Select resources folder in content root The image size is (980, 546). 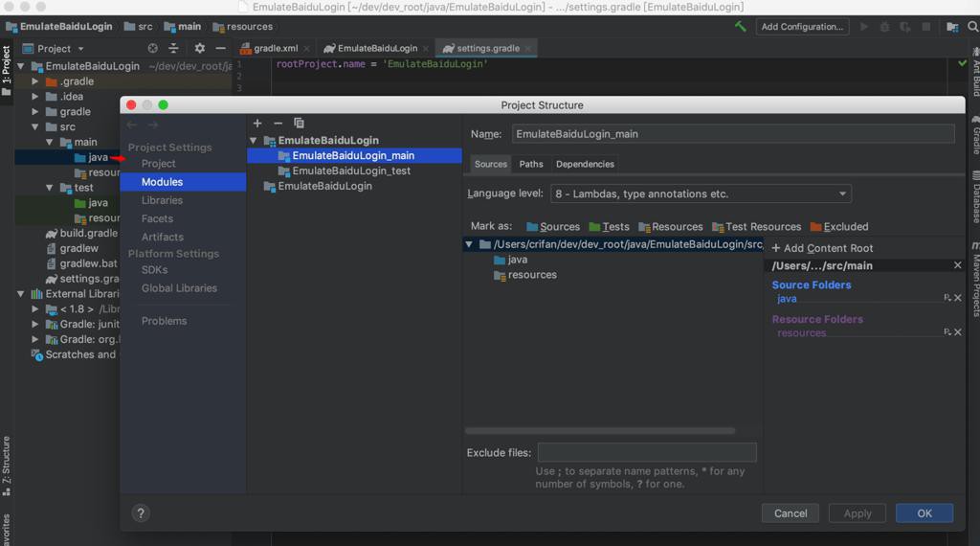pos(532,275)
